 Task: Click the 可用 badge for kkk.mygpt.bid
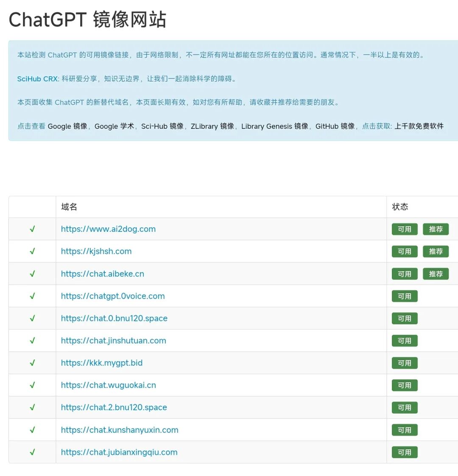point(405,363)
